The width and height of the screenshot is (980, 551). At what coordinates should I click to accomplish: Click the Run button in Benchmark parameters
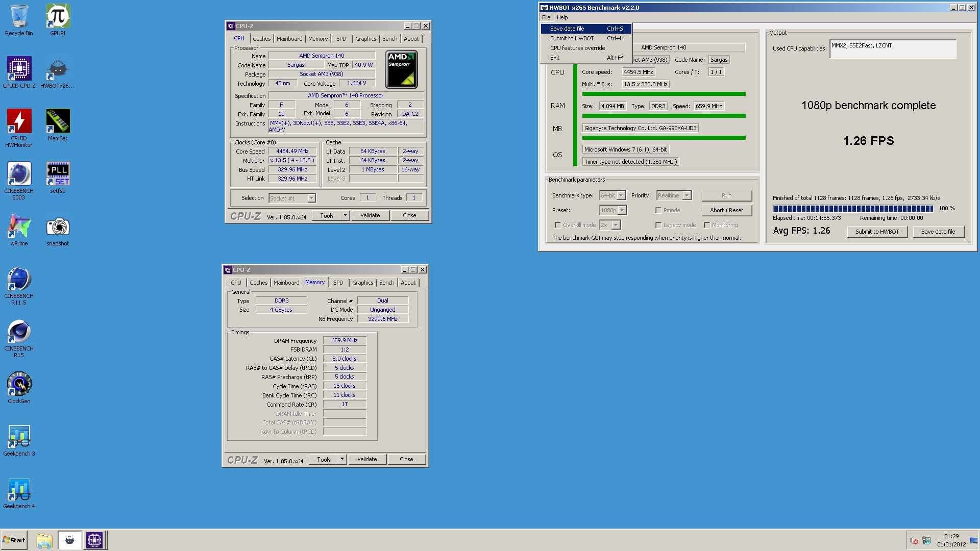[726, 195]
